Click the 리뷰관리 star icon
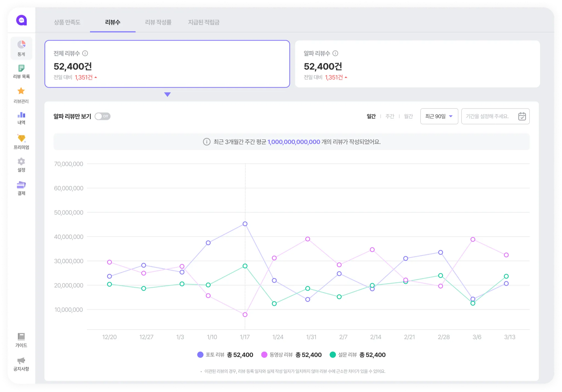This screenshot has height=392, width=562. point(21,91)
